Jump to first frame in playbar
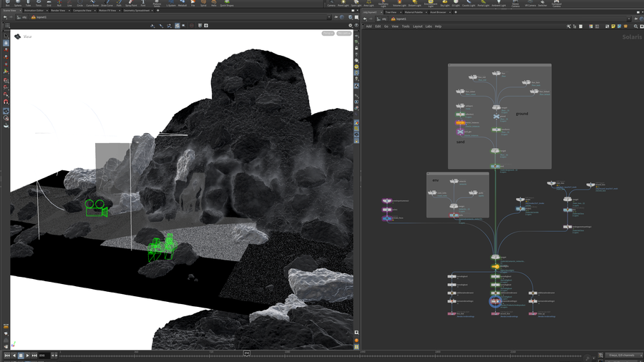The height and width of the screenshot is (362, 644). pyautogui.click(x=7, y=356)
